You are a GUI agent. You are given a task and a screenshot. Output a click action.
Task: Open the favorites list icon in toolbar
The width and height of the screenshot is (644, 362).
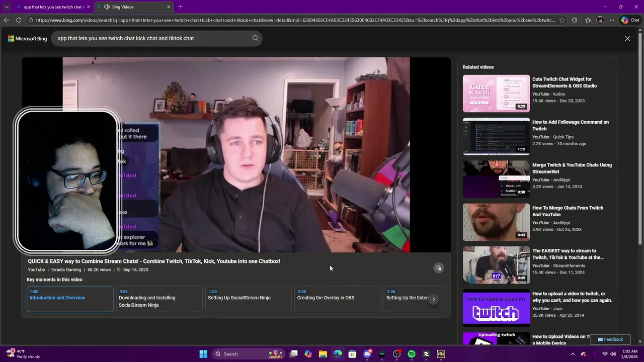click(588, 20)
